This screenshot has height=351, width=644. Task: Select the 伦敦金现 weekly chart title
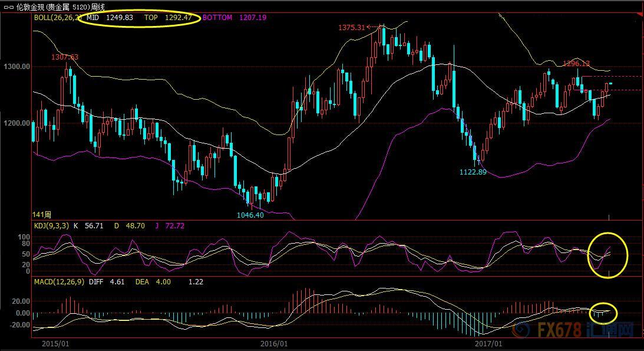pyautogui.click(x=66, y=6)
